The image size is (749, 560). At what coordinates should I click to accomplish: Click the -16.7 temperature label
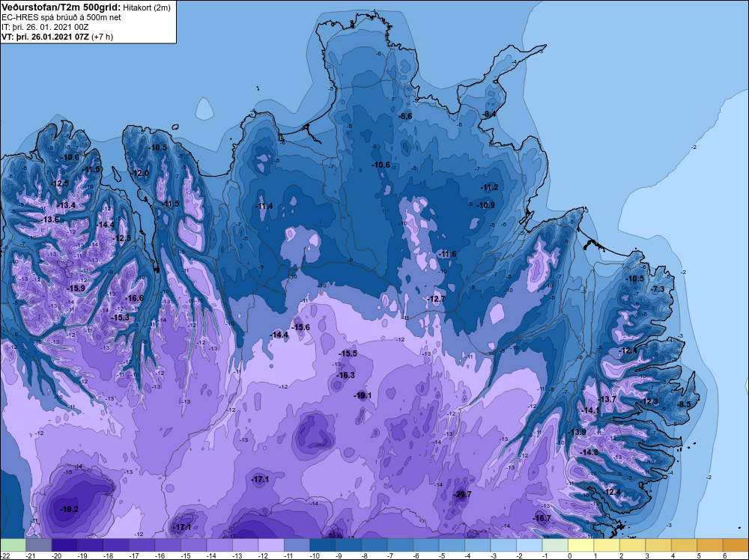click(542, 519)
